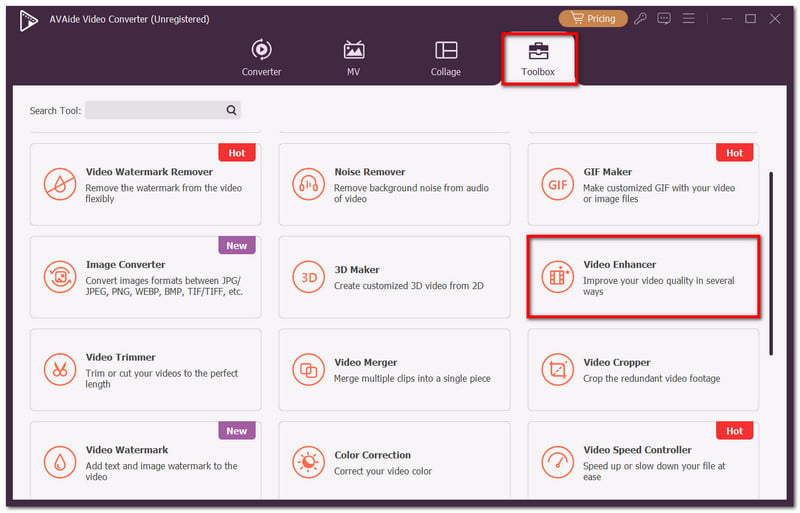
Task: Maximize the AVAide window
Action: [750, 19]
